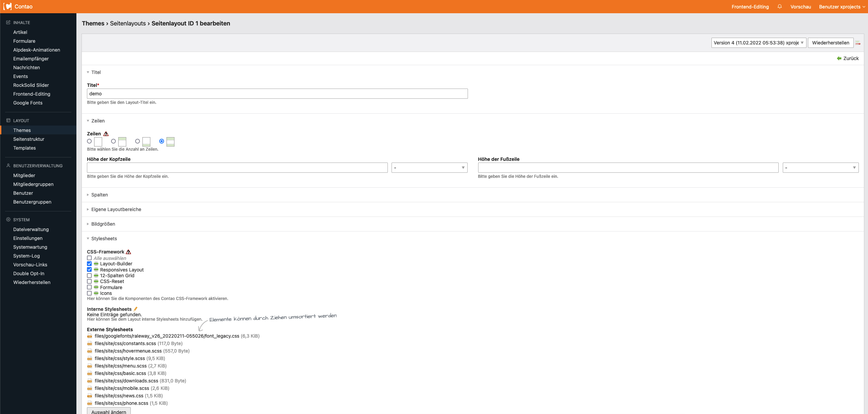Click the Contao logo in header
The width and height of the screenshot is (868, 414).
coord(7,6)
